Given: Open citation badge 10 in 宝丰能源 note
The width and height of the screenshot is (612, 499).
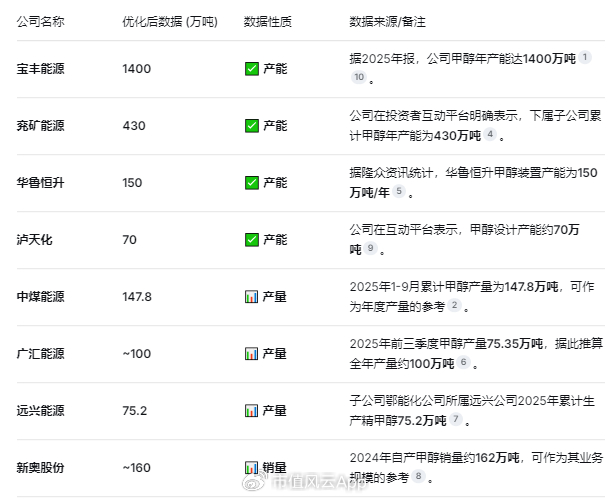Looking at the screenshot, I should point(359,77).
